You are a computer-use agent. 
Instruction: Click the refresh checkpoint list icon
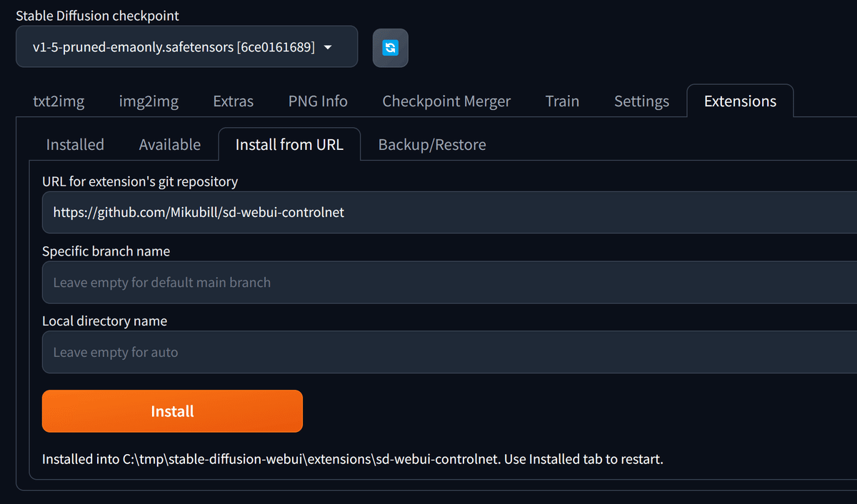point(391,48)
